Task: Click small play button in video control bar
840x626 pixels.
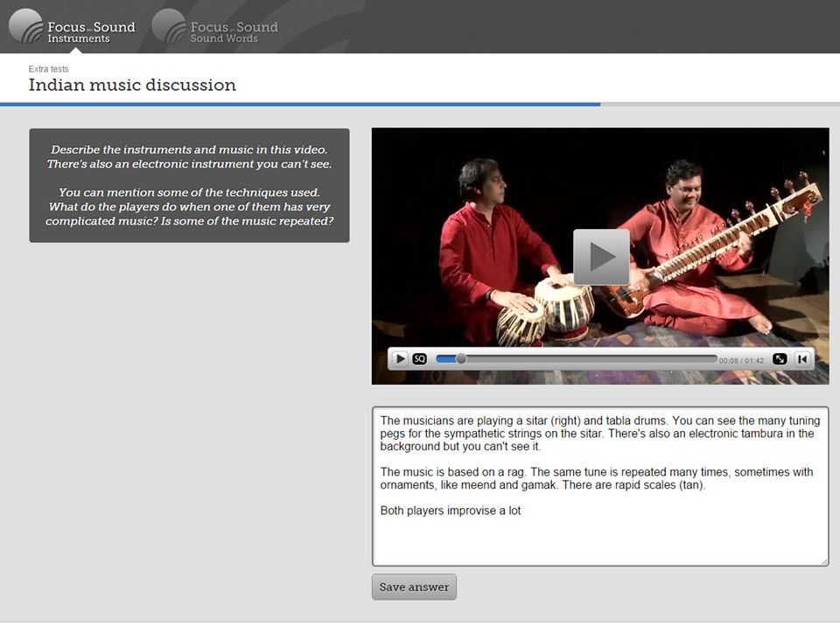Action: click(x=400, y=358)
